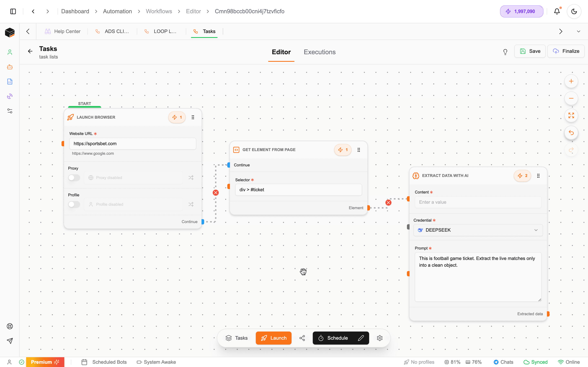Click the Website URL input field
The image size is (588, 367).
click(133, 144)
